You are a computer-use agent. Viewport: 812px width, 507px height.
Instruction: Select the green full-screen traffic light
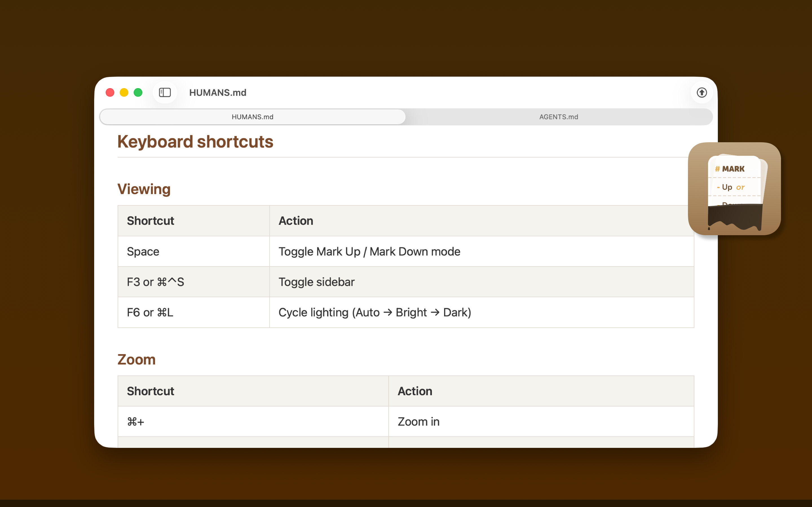coord(138,93)
